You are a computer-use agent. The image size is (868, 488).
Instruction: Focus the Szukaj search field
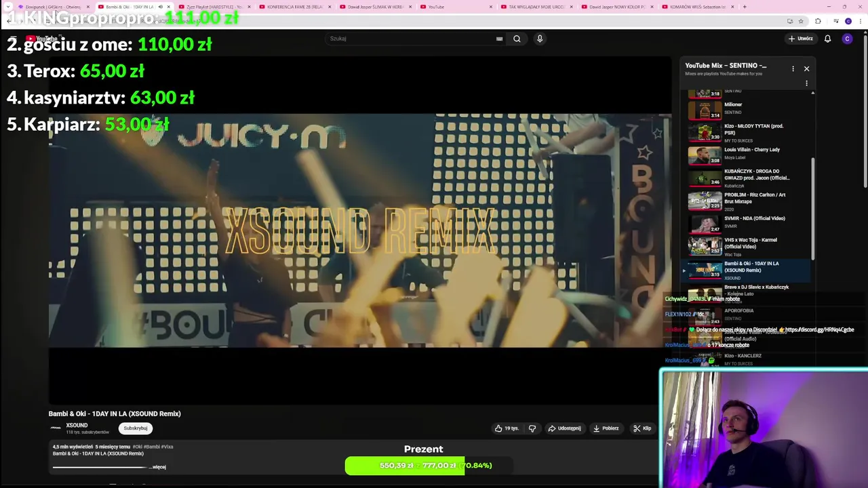[414, 39]
